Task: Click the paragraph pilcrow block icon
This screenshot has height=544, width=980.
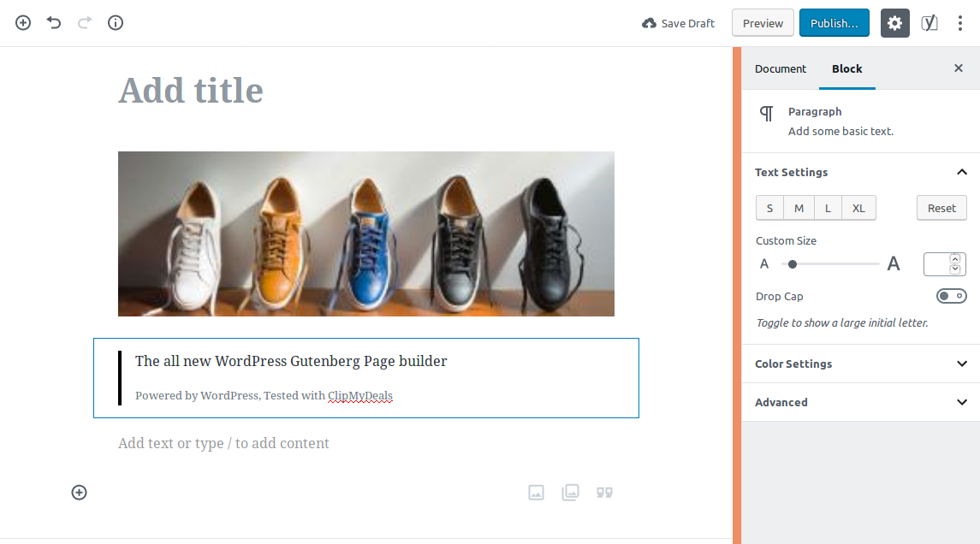Action: coord(766,114)
